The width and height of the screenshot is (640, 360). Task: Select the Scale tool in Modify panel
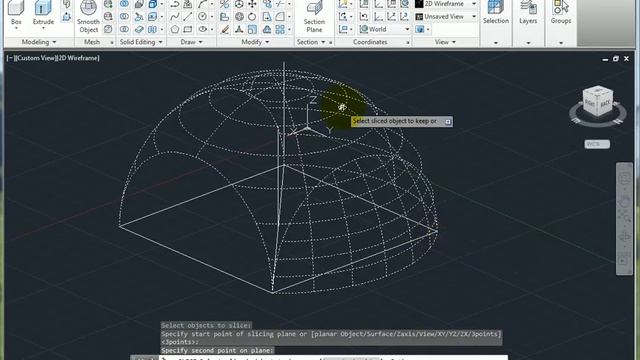click(x=252, y=29)
